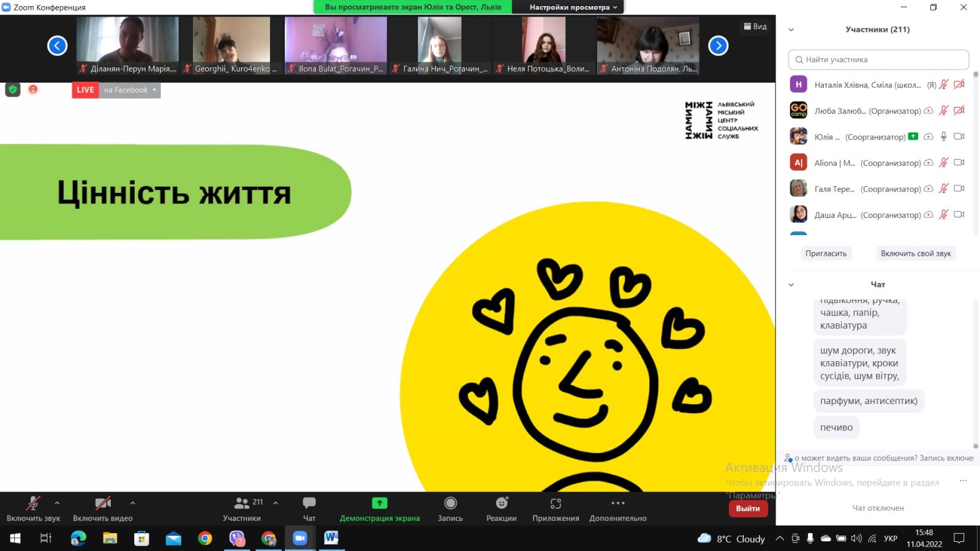
Task: Open the Вид layout menu
Action: (x=755, y=26)
